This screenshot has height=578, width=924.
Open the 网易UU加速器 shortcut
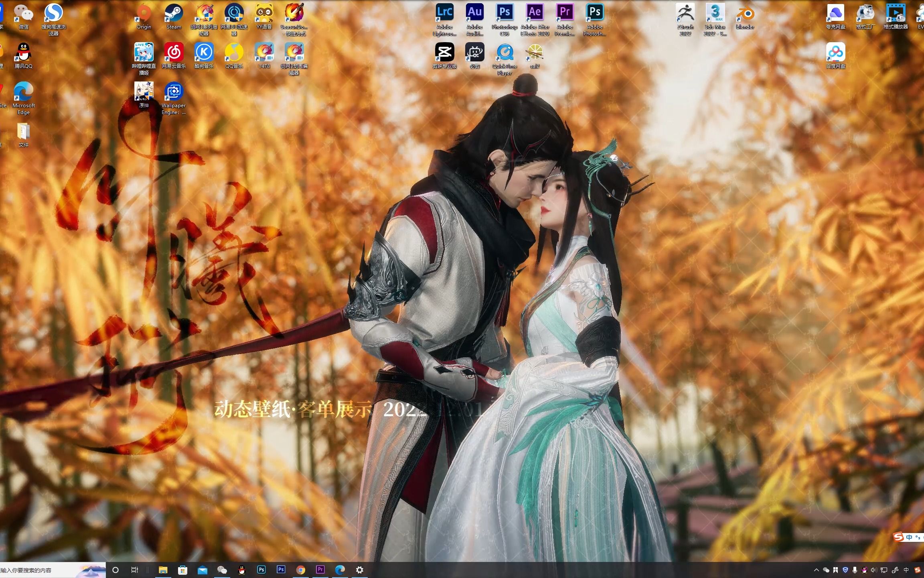click(x=234, y=19)
